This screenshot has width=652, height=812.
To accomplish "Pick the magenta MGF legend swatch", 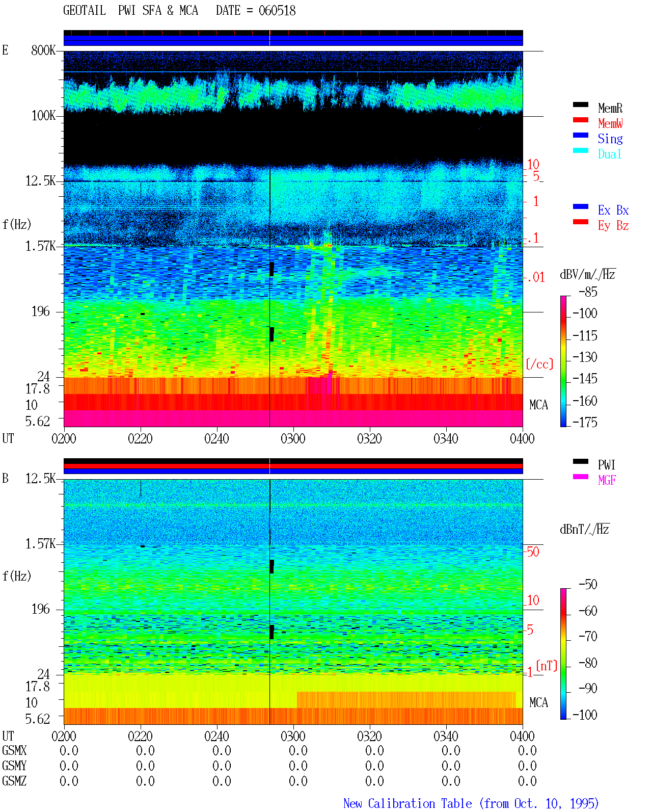I will (581, 477).
